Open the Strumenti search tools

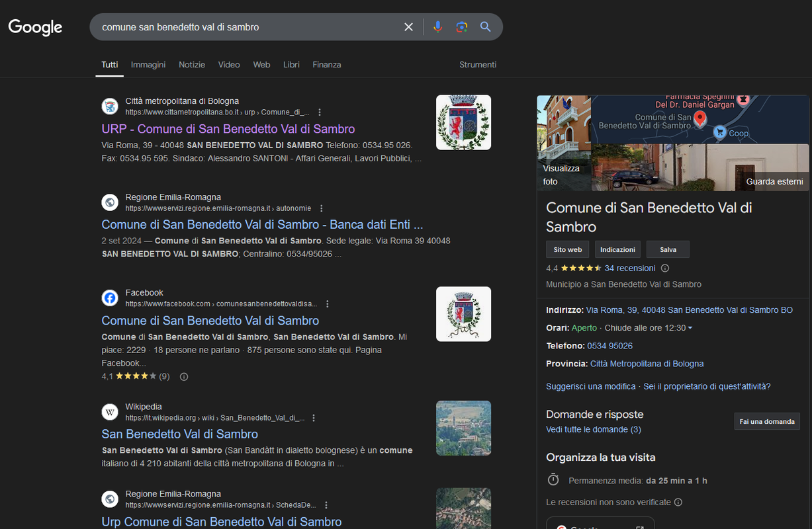478,65
